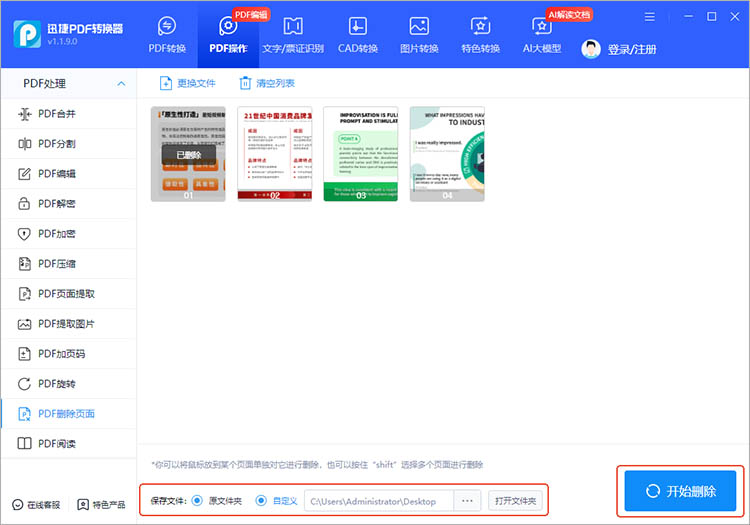Screen dimensions: 750x525
Task: Open the AI大模型 tab
Action: coord(541,34)
